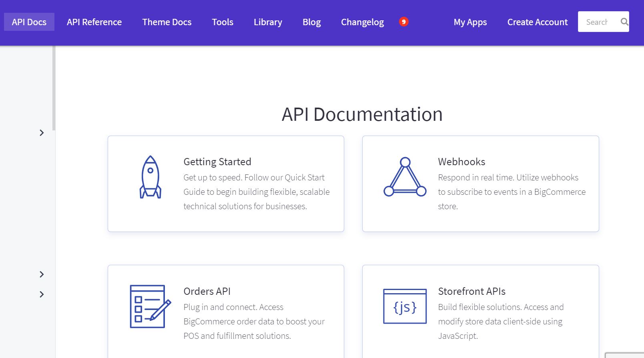Image resolution: width=644 pixels, height=358 pixels.
Task: Click the Storefront APIs {js} icon
Action: (x=405, y=306)
